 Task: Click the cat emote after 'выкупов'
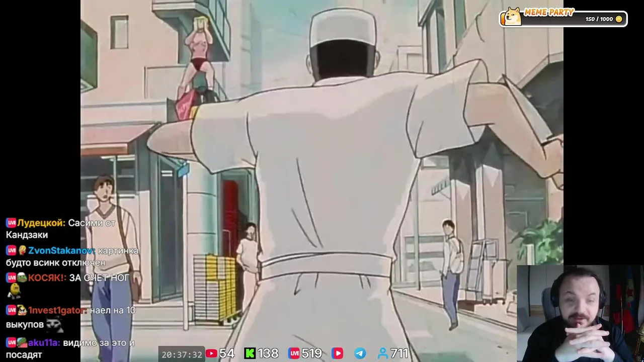tap(55, 325)
